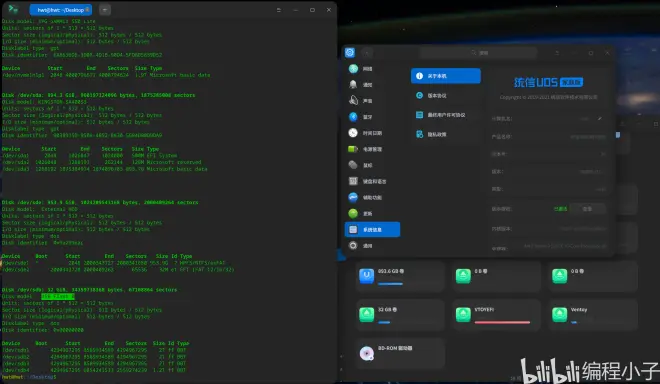Screen dimensions: 660x384
Task: Open the End User License Agreement entry
Action: coord(446,115)
